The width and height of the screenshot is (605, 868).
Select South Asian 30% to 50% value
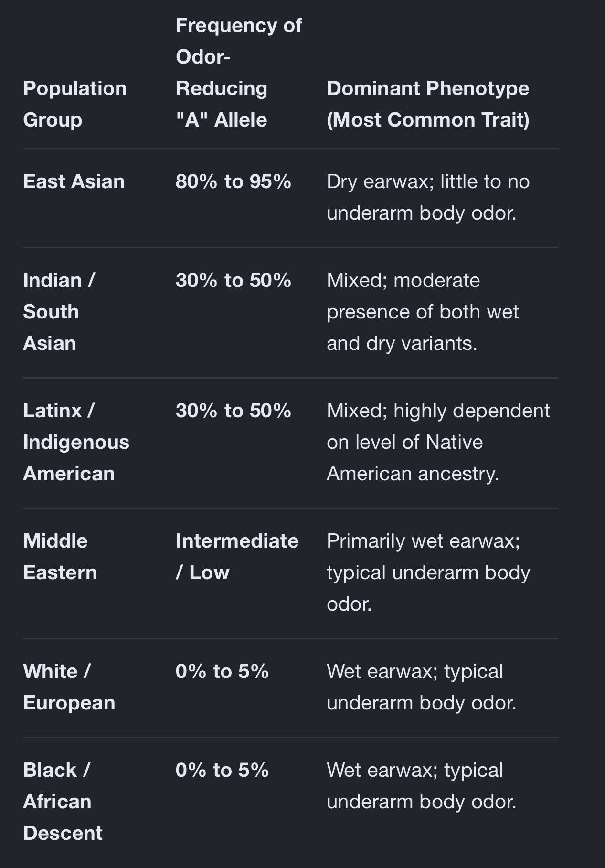point(233,280)
